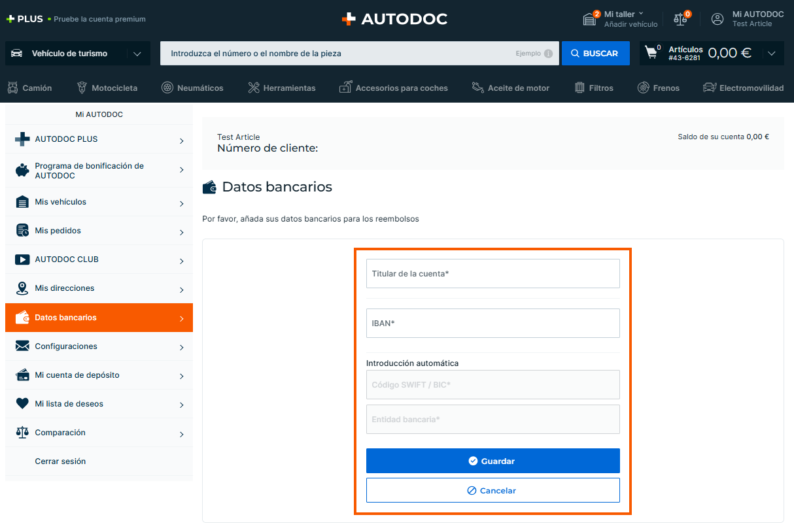This screenshot has height=532, width=794.
Task: Focus the IBAN input field
Action: [x=492, y=324]
